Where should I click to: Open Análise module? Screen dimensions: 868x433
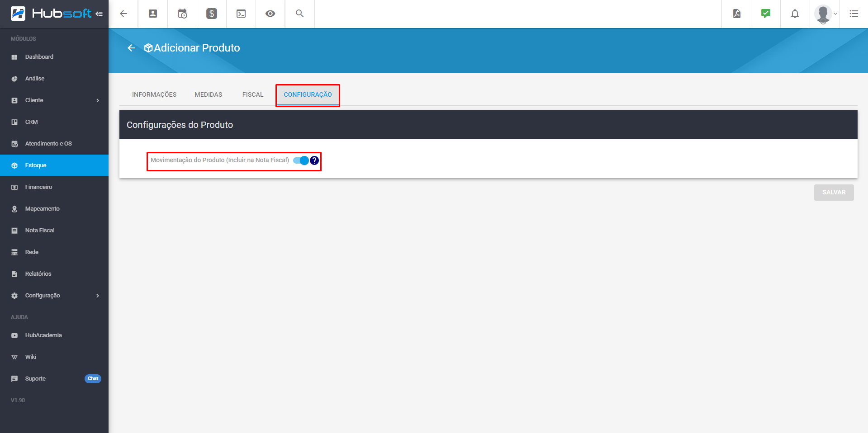coord(54,79)
